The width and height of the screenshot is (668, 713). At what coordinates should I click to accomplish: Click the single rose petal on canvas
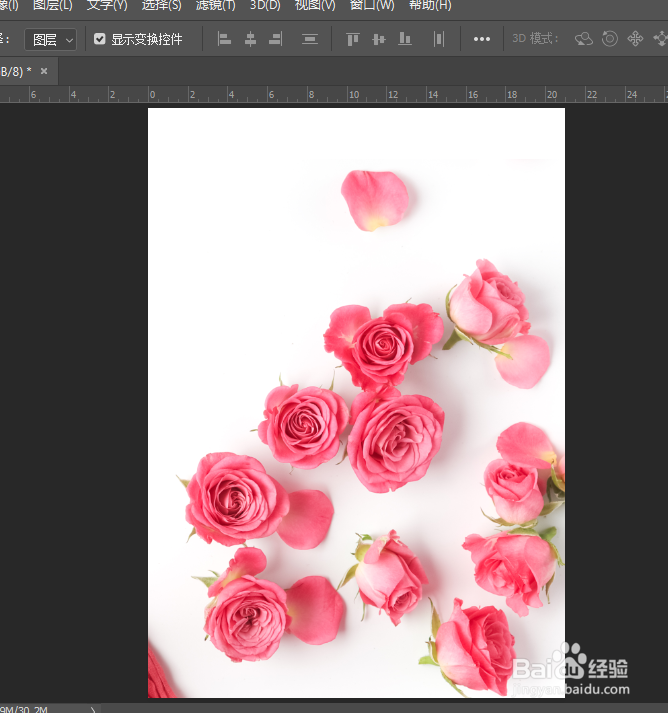375,201
